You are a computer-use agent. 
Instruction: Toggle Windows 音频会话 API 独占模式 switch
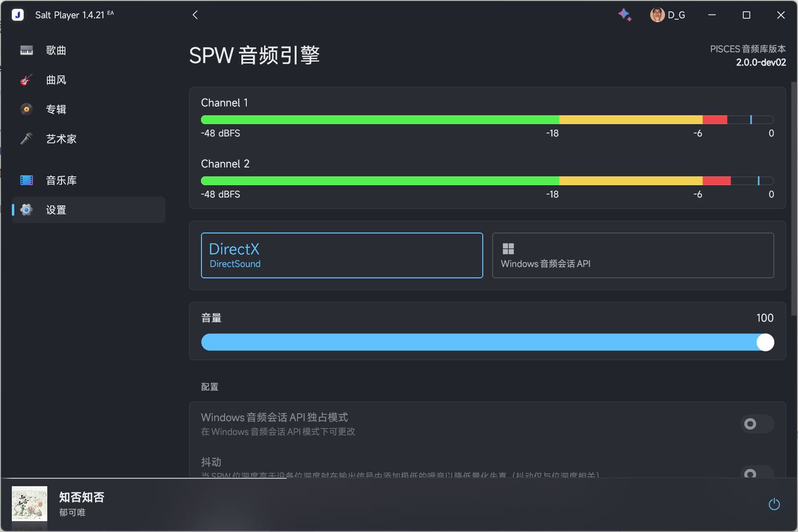click(x=757, y=424)
